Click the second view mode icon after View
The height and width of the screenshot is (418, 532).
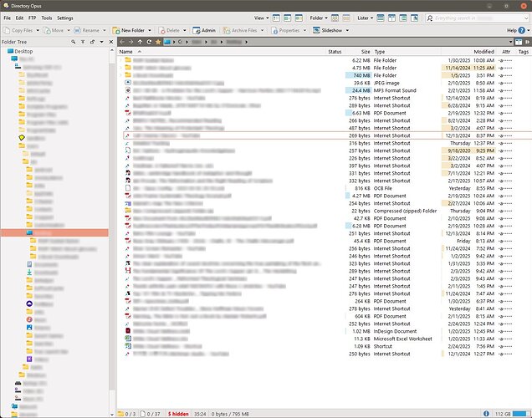(x=288, y=18)
